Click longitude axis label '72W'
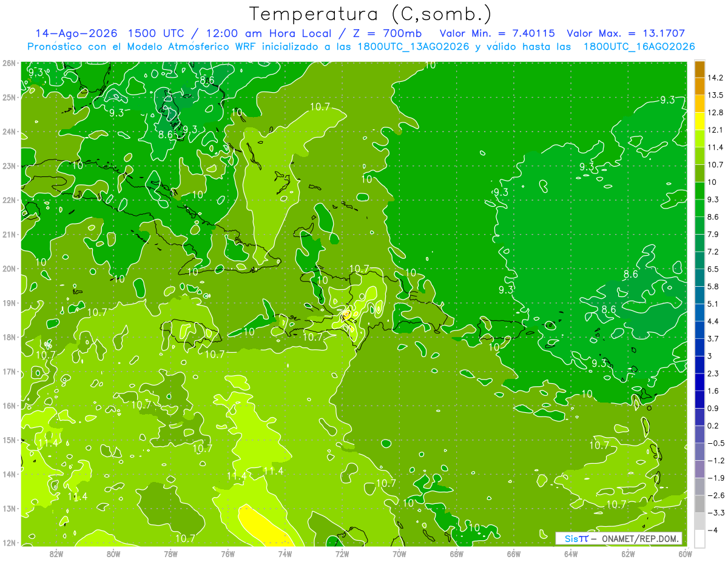Viewport: 728px width, 562px height. click(342, 553)
